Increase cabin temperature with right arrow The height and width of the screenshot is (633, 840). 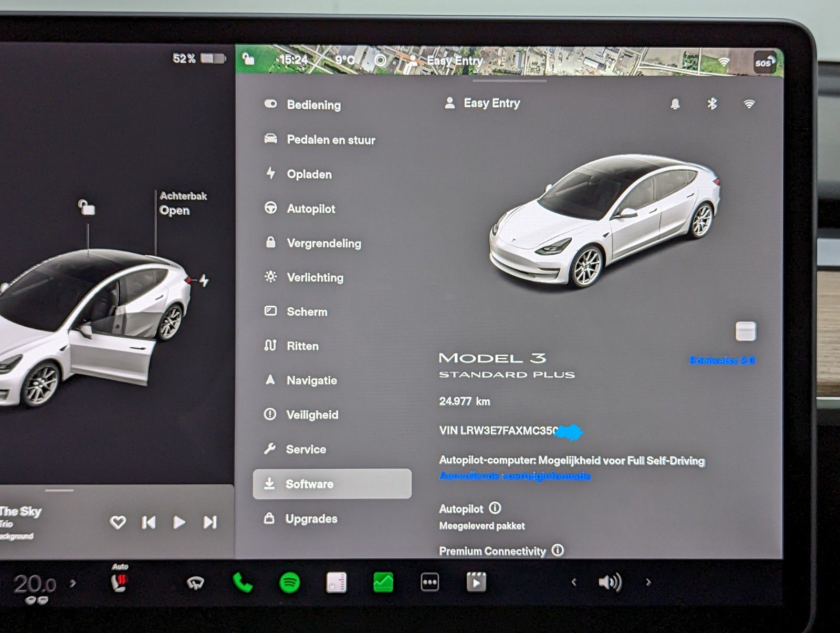[x=73, y=583]
